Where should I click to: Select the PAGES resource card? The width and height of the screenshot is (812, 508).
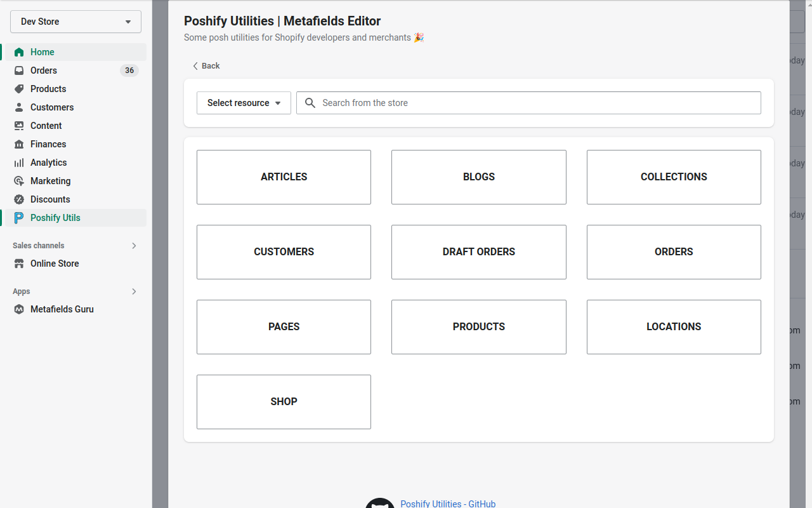click(x=284, y=327)
